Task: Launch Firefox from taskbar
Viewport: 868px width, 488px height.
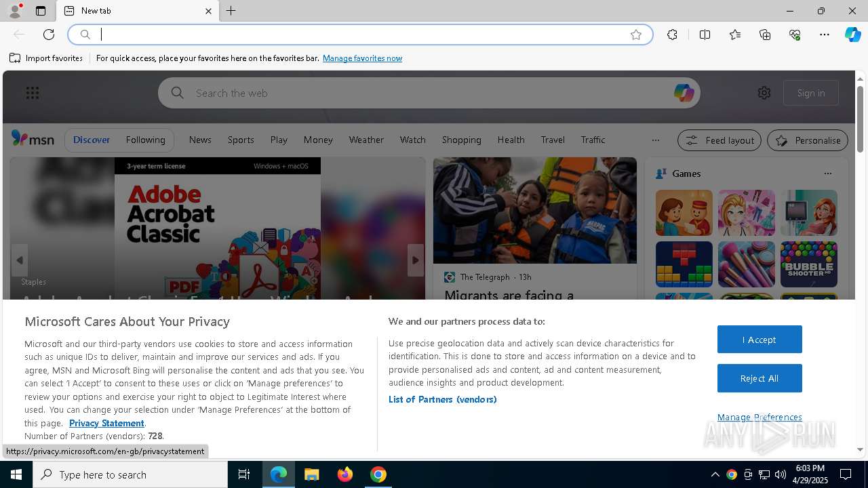Action: pos(345,474)
